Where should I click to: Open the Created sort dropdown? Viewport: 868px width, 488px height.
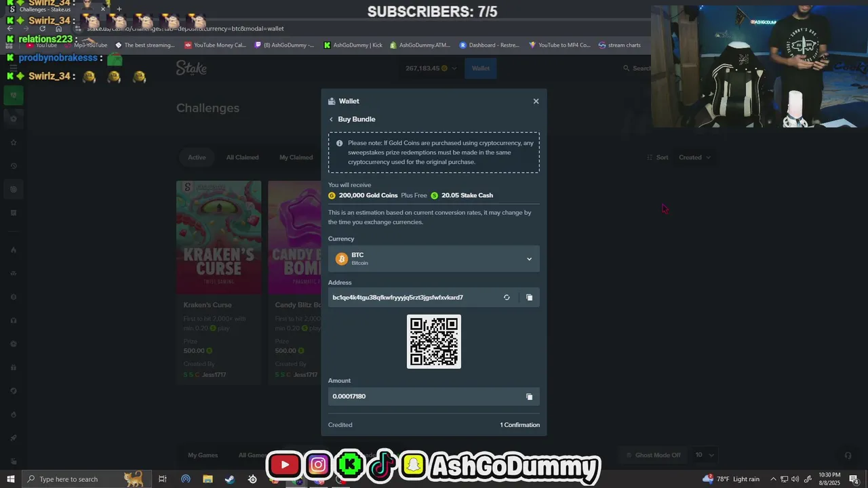(x=694, y=157)
